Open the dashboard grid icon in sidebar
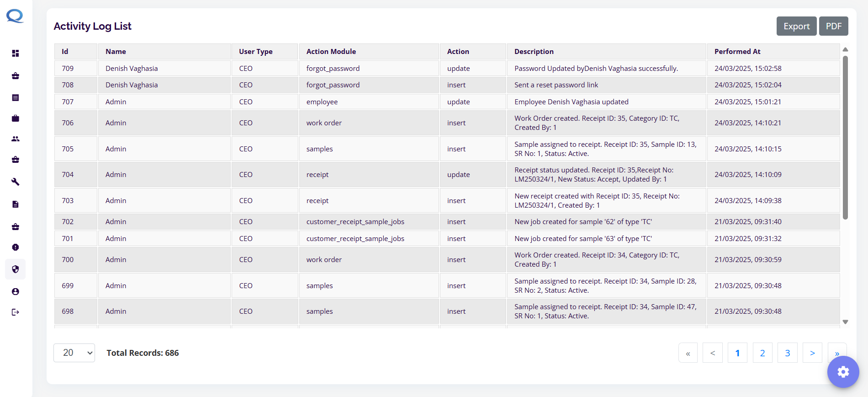Screen dimensions: 868x397 tap(16, 54)
